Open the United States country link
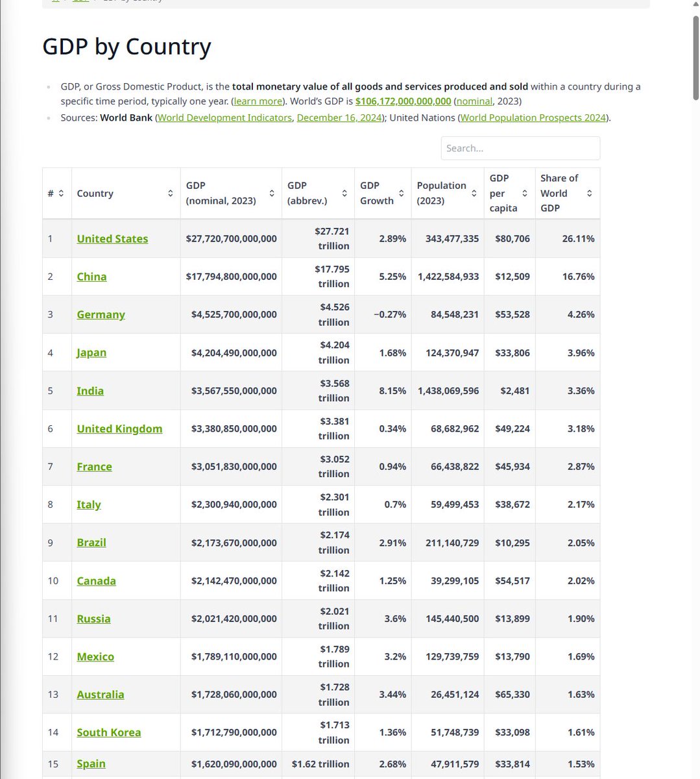 (x=112, y=239)
